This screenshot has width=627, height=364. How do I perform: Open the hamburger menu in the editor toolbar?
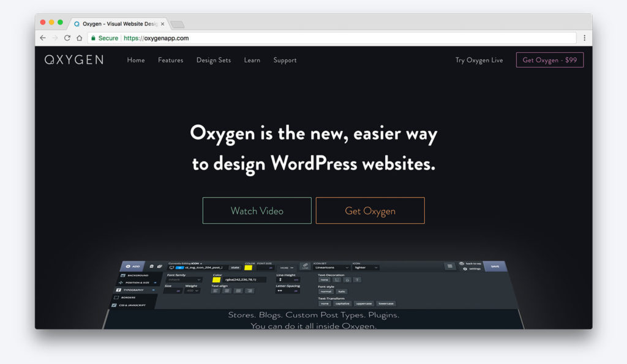click(449, 266)
